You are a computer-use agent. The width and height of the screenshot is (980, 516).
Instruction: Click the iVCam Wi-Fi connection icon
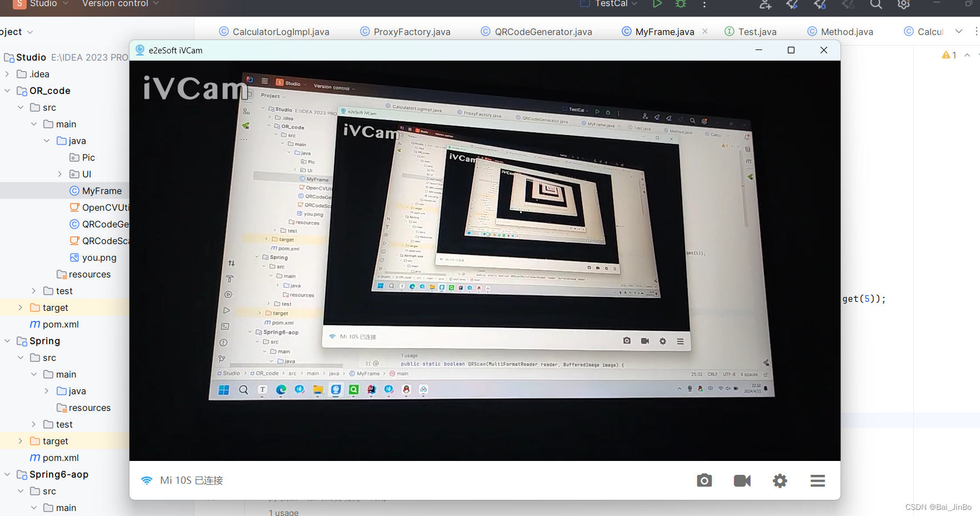[x=147, y=480]
